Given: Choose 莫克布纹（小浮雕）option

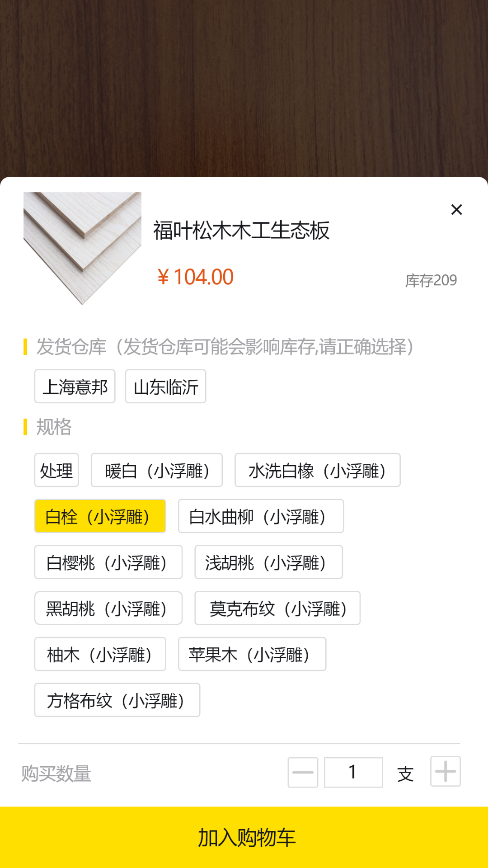Looking at the screenshot, I should 277,609.
